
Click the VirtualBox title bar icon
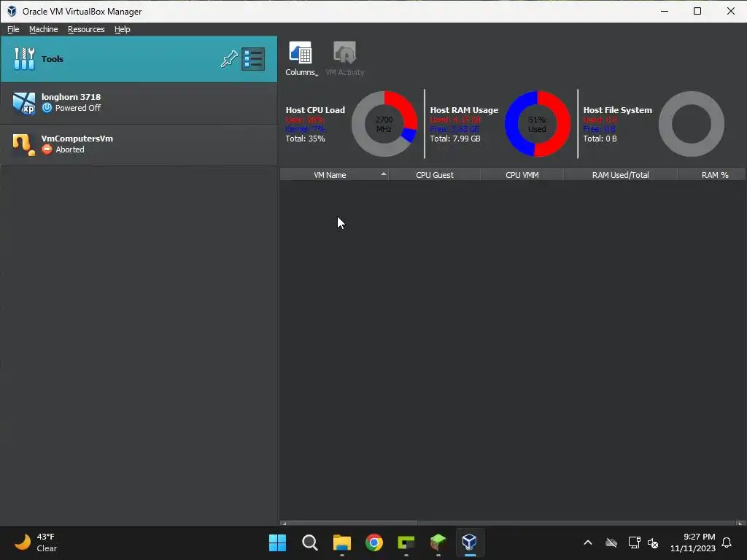coord(12,11)
